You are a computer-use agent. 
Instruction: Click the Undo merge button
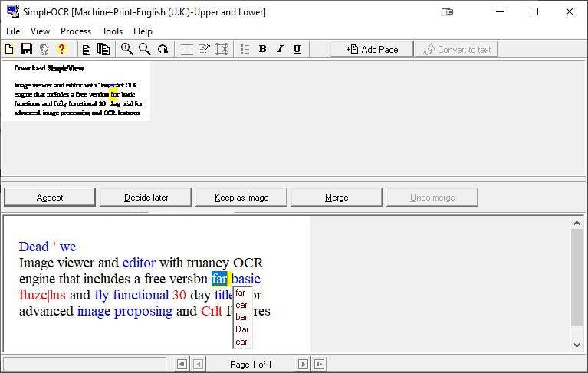[432, 197]
